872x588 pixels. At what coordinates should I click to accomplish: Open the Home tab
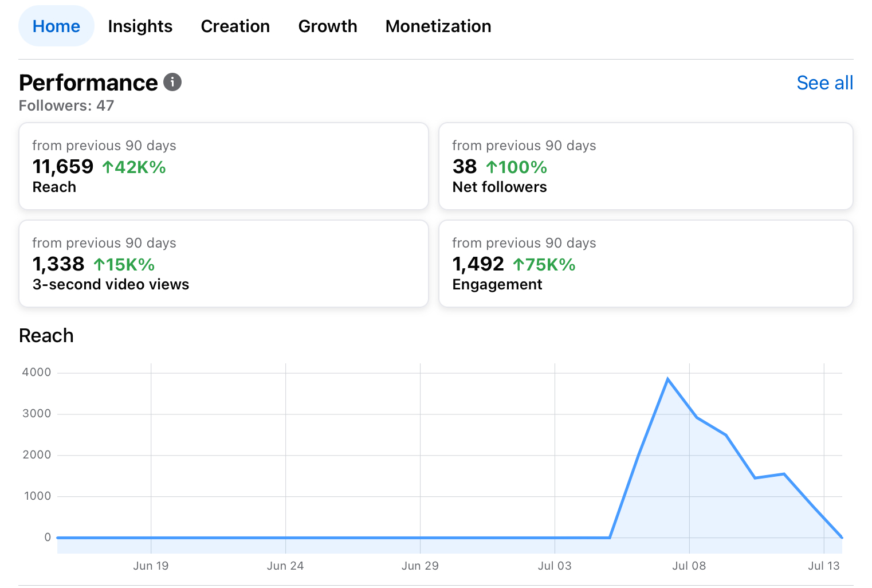pyautogui.click(x=56, y=26)
